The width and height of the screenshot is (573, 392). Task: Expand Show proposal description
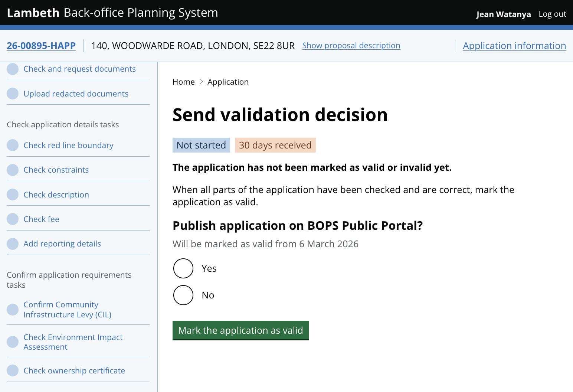pyautogui.click(x=351, y=45)
